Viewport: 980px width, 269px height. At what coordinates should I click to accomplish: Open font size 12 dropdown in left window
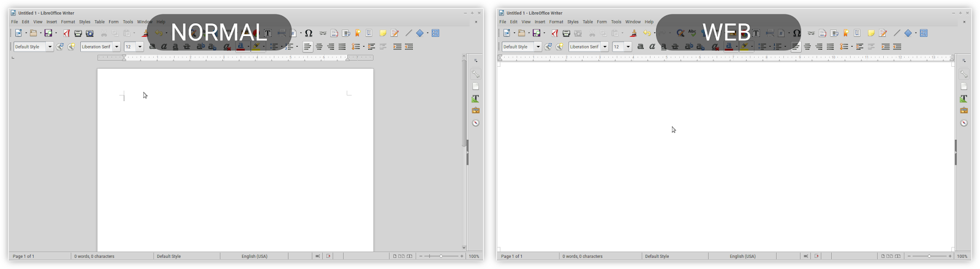pyautogui.click(x=140, y=47)
